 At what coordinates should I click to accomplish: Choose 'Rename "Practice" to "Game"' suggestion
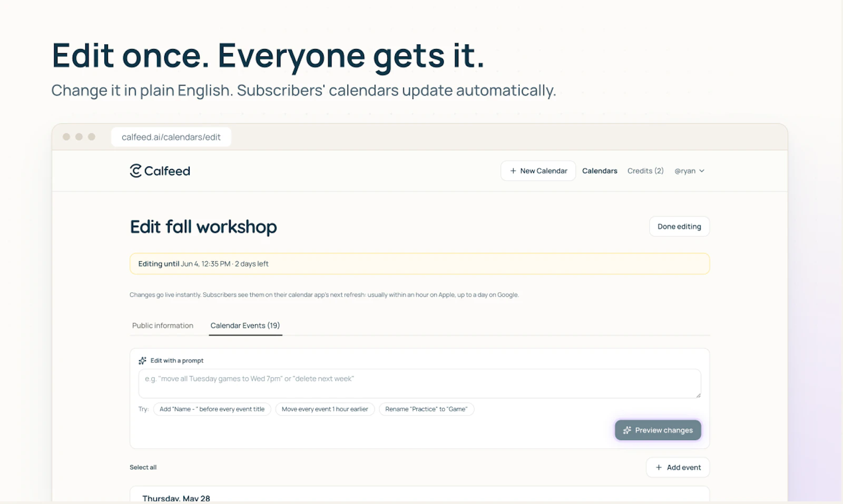click(x=426, y=409)
